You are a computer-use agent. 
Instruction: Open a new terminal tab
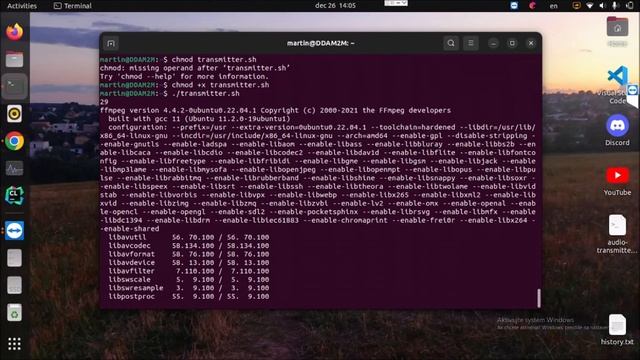tap(111, 43)
